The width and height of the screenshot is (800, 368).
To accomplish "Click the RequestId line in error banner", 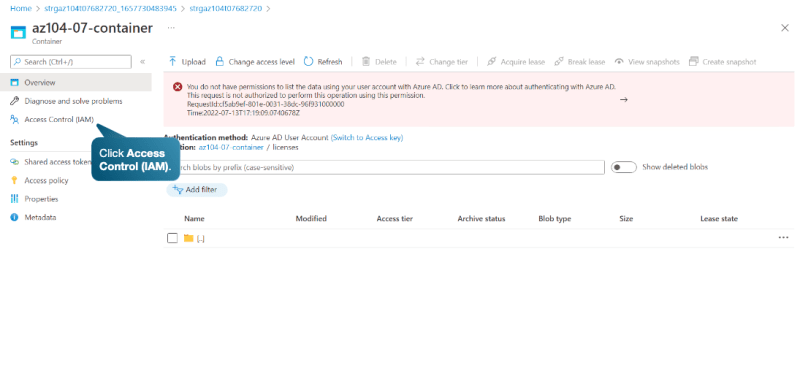I will pos(265,104).
